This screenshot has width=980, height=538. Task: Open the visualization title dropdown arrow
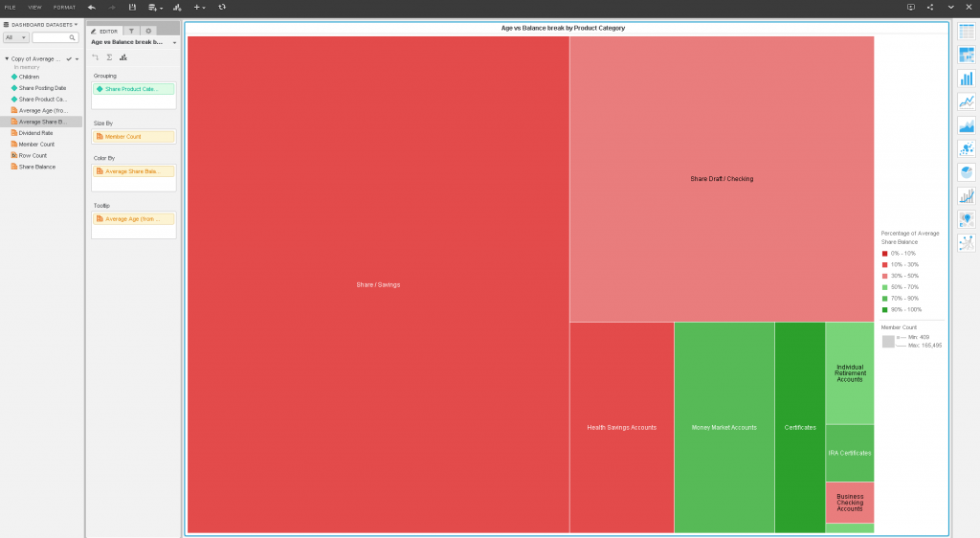(174, 42)
